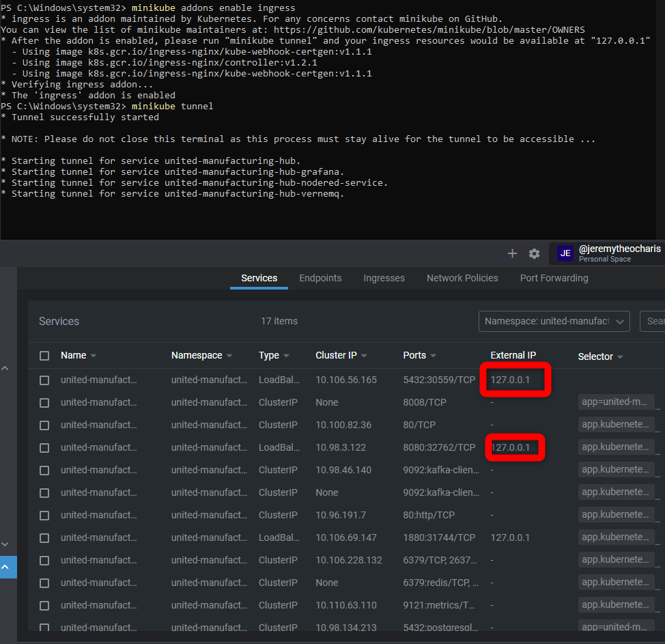The height and width of the screenshot is (644, 665).
Task: Sort services by Cluster IP column arrow
Action: point(365,356)
